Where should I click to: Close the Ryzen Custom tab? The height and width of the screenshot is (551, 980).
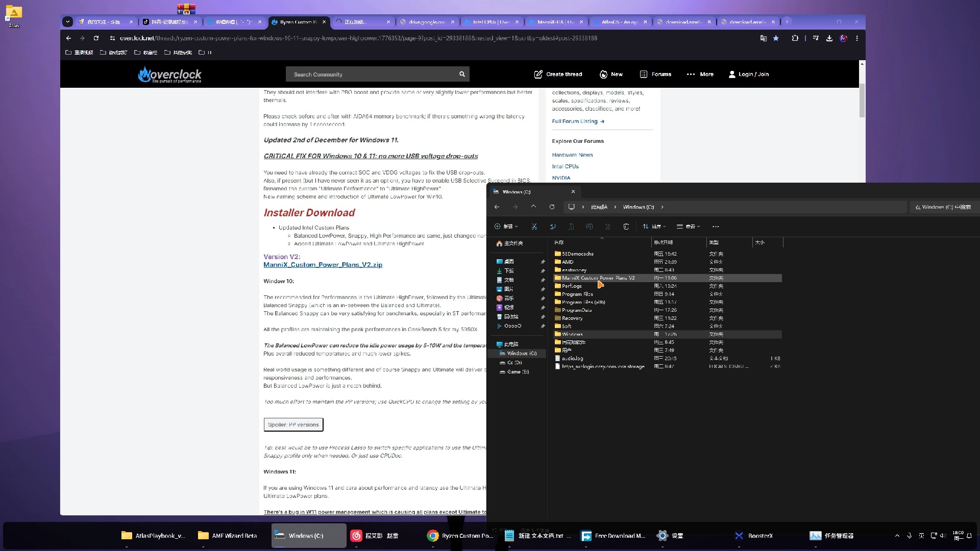click(324, 22)
